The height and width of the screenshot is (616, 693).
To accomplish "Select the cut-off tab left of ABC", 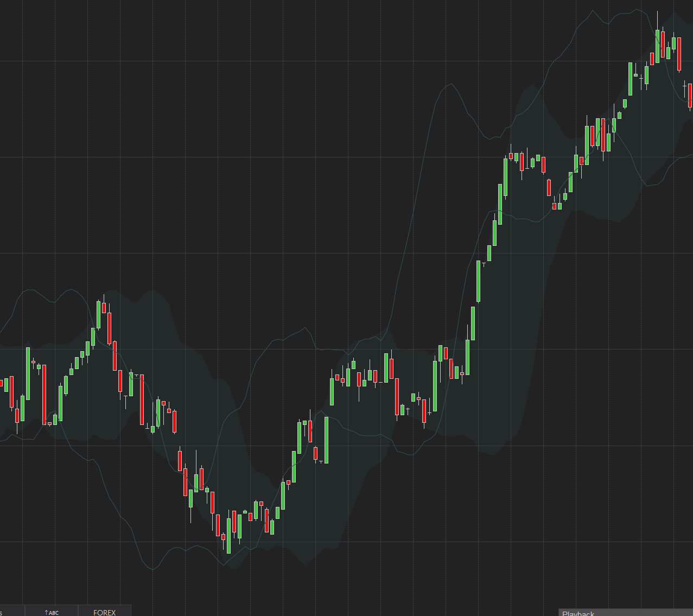I will pos(11,612).
